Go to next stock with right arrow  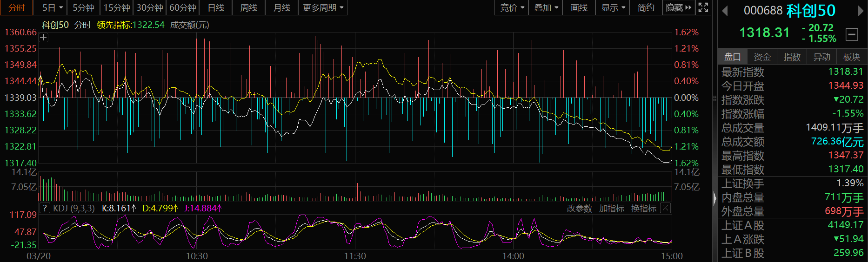pos(861,11)
